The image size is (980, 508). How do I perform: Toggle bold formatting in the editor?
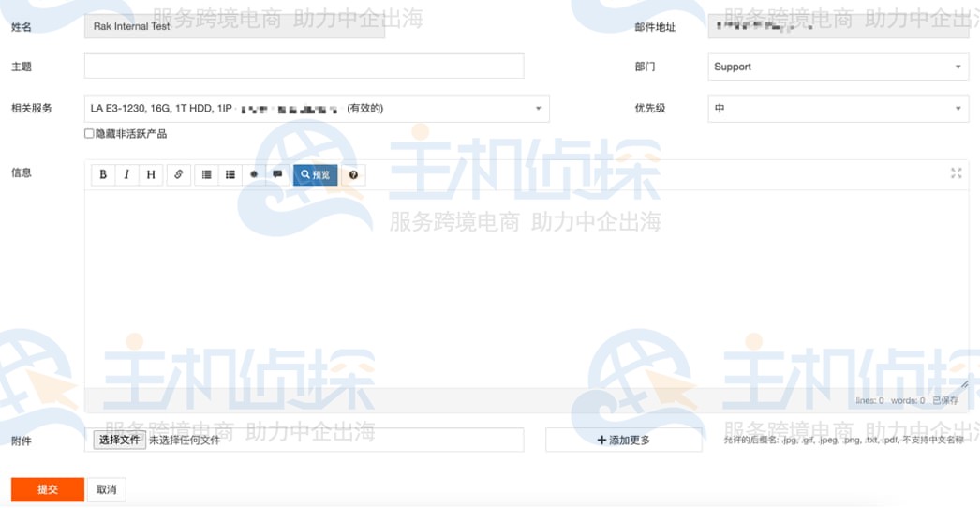point(103,175)
